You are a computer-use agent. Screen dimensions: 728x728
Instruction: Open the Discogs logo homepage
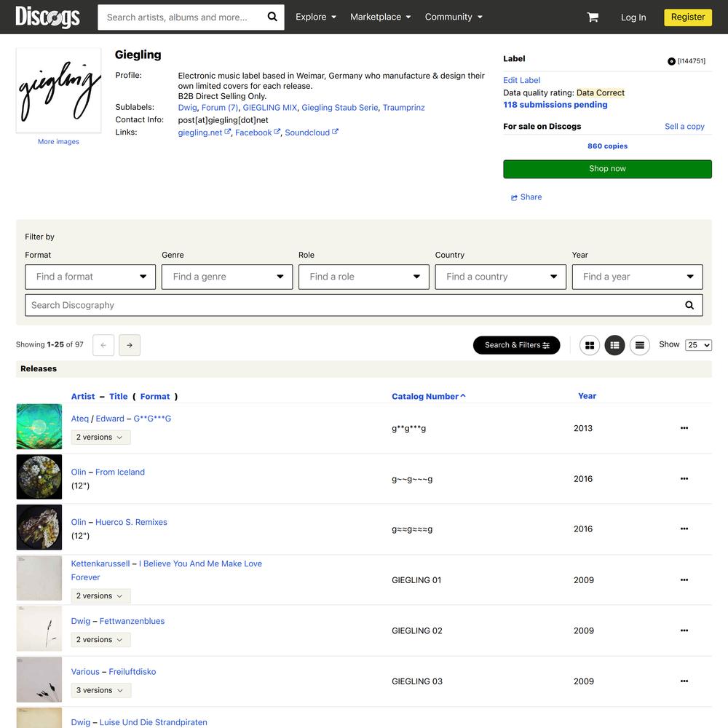47,17
